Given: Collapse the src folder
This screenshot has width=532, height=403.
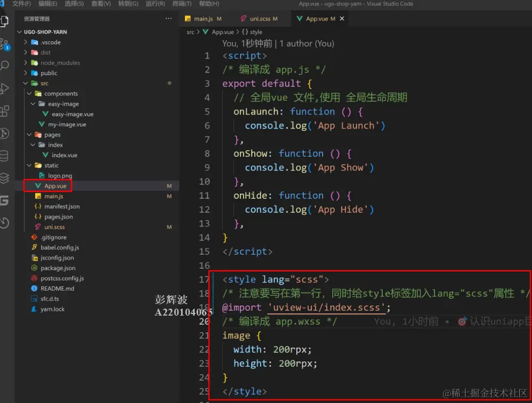Looking at the screenshot, I should 96,83.
